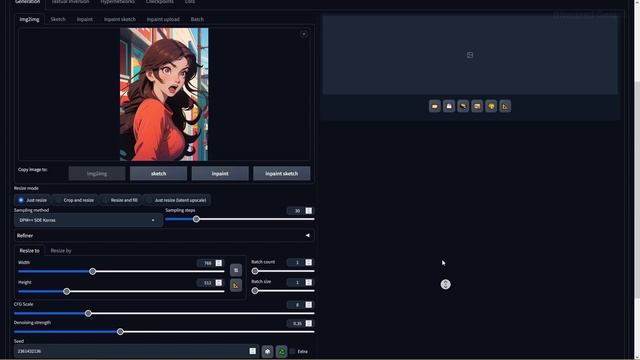Copy image to inpaint sketch button
Viewport: 640px width, 360px height.
282,173
